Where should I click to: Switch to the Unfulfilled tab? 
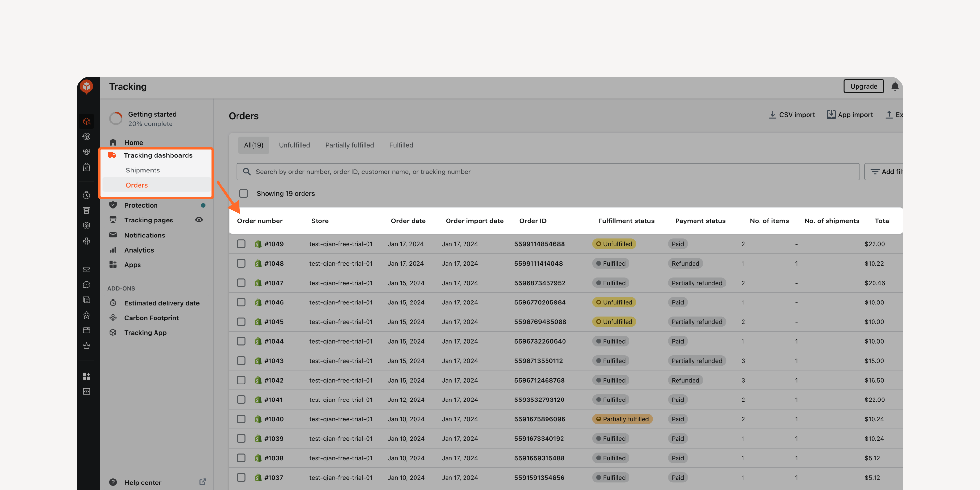[294, 145]
